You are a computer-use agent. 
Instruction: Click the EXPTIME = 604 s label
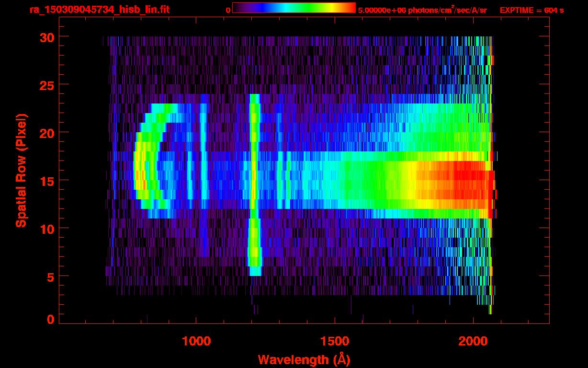(x=531, y=10)
